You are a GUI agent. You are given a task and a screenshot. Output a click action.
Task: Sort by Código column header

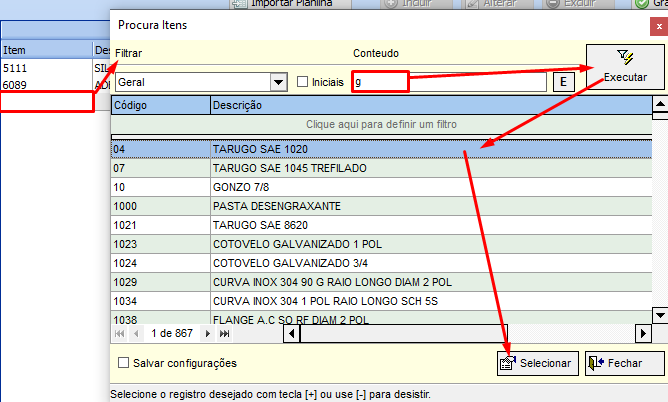pyautogui.click(x=159, y=104)
